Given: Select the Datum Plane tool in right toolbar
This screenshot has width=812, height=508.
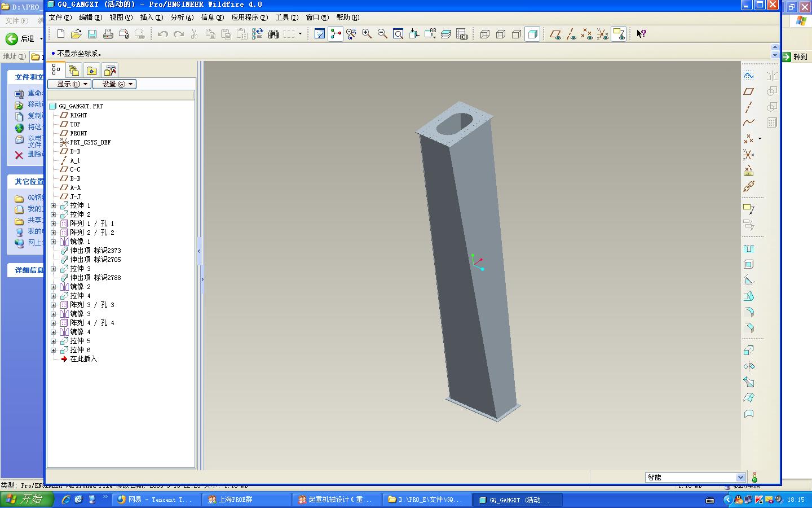Looking at the screenshot, I should click(x=749, y=91).
